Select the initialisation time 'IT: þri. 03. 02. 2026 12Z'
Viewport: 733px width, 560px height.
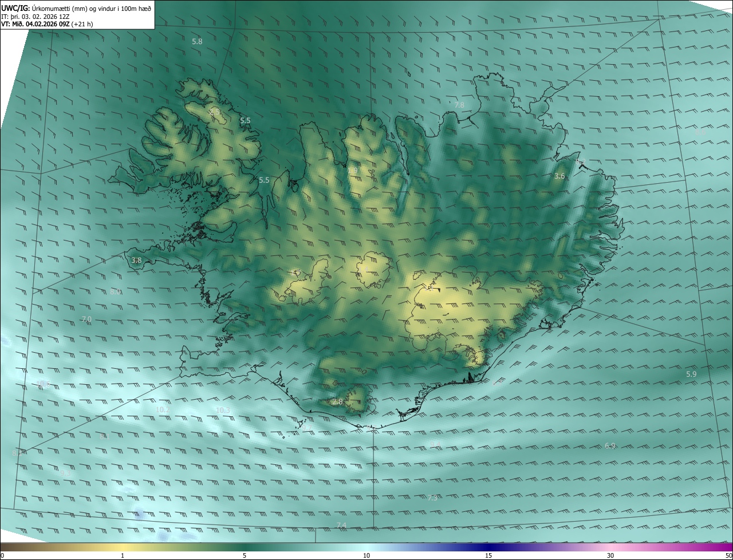(36, 17)
